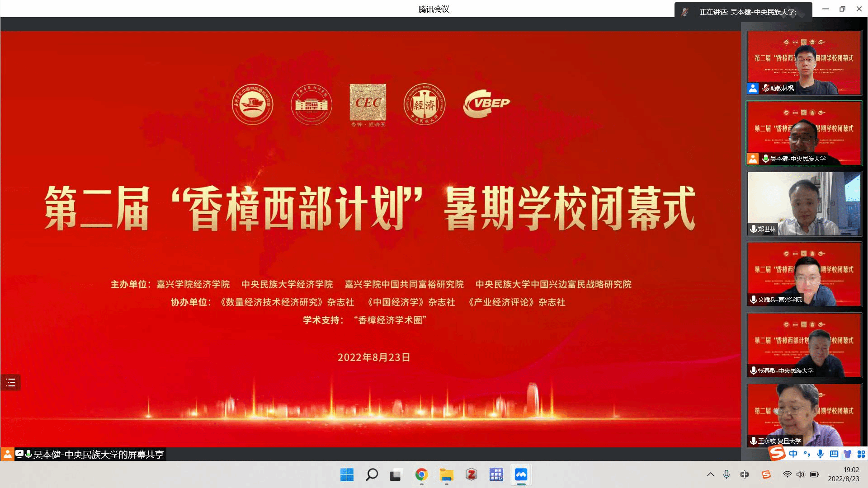Toggle Chinese/English mode in Sogou toolbar
Image resolution: width=868 pixels, height=488 pixels.
pos(793,454)
